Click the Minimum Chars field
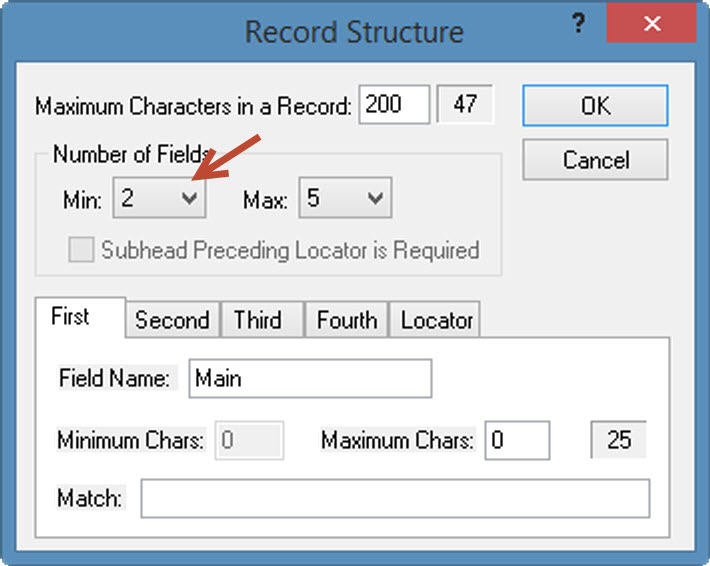 (249, 440)
